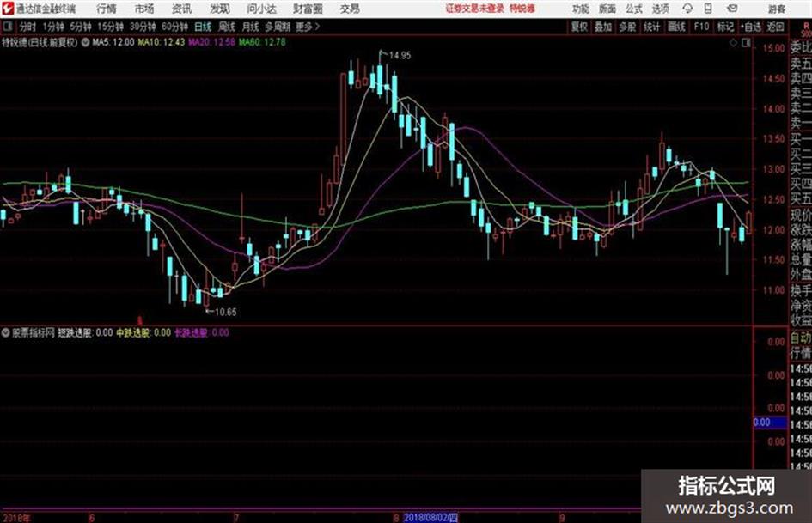Click the panel layout icon left of 分时

click(7, 27)
